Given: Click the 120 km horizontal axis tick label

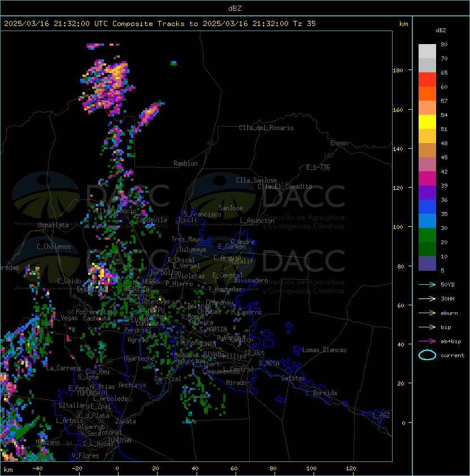Looking at the screenshot, I should (351, 469).
